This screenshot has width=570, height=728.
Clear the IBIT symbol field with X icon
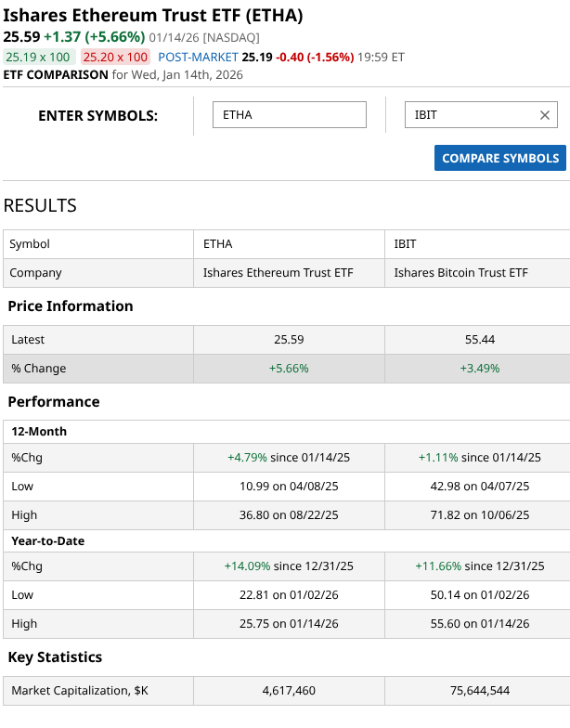click(545, 115)
